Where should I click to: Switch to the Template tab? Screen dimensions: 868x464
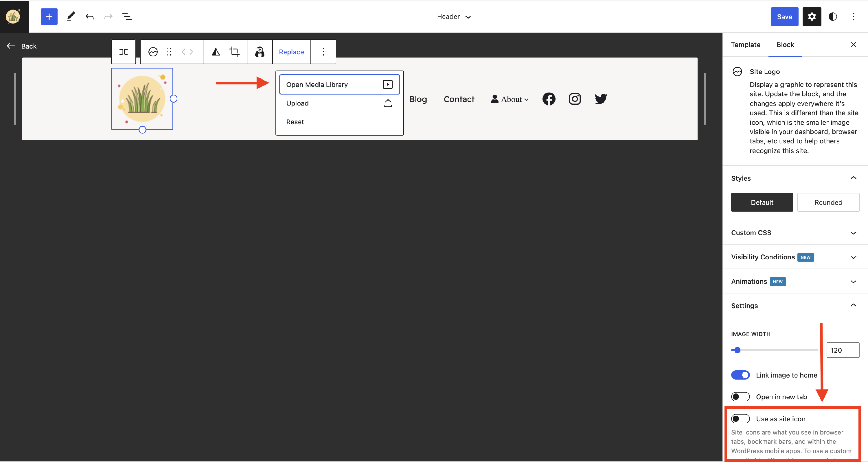coord(745,45)
